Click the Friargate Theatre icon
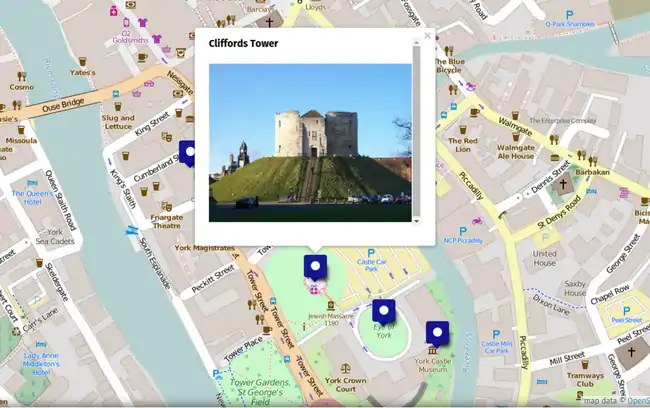 tap(166, 206)
